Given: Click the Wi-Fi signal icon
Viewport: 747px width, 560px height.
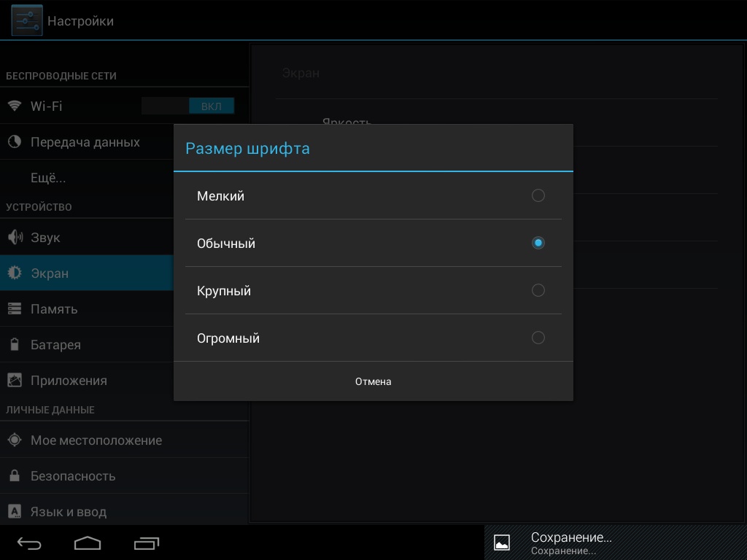Looking at the screenshot, I should click(x=15, y=106).
